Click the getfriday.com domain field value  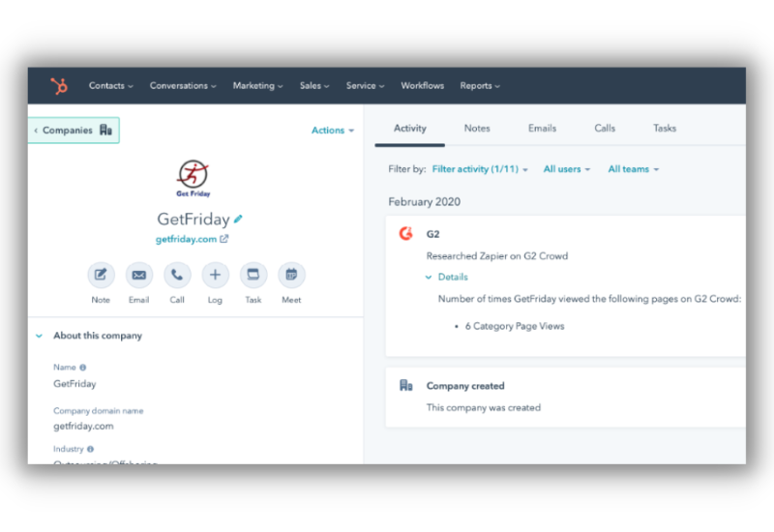pos(83,426)
